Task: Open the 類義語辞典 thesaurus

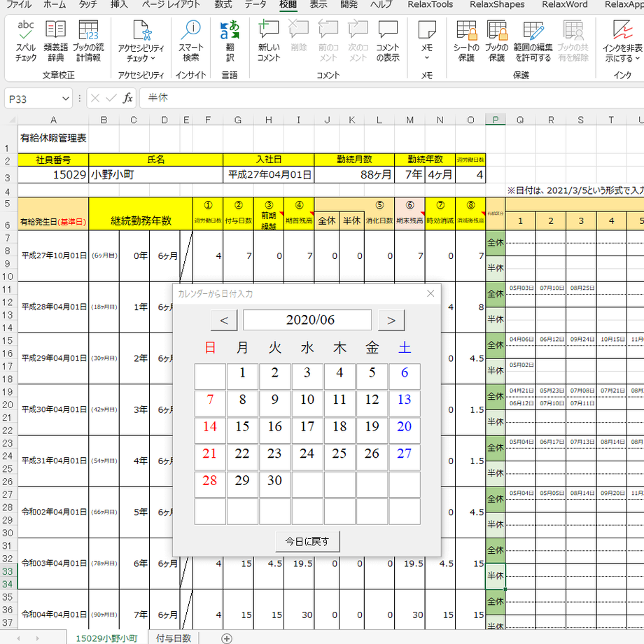Action: [x=55, y=41]
